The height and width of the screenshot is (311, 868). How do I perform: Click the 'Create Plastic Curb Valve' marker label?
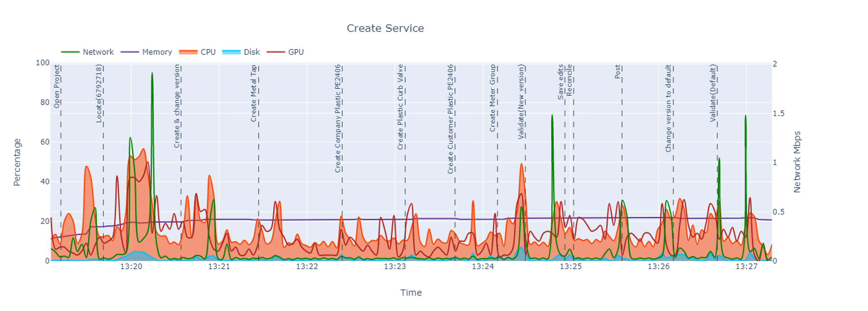pyautogui.click(x=401, y=107)
